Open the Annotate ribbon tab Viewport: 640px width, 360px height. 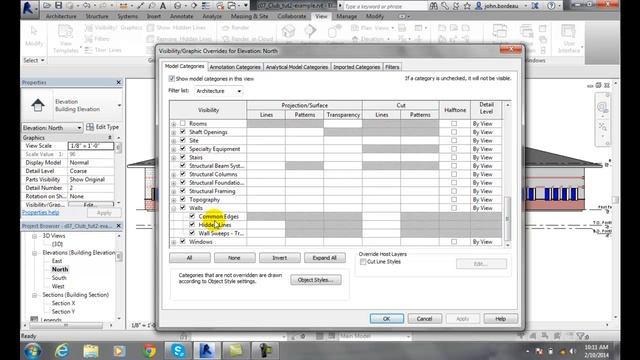181,16
